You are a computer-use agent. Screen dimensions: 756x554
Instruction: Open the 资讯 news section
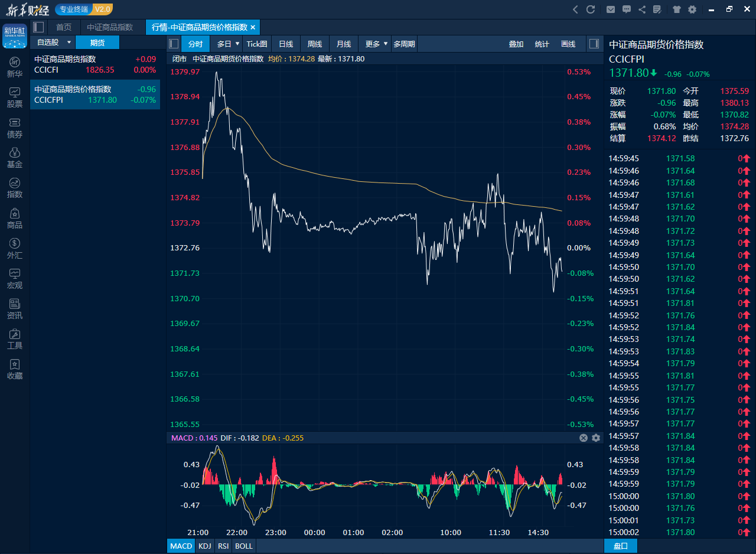[15, 309]
